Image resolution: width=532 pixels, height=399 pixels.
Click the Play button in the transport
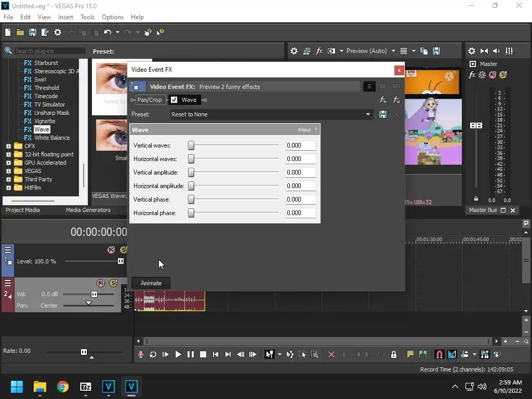(x=178, y=354)
